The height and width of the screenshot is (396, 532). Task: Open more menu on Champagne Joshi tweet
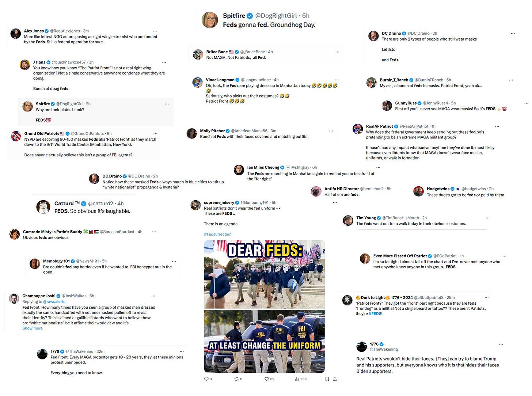pos(153,296)
